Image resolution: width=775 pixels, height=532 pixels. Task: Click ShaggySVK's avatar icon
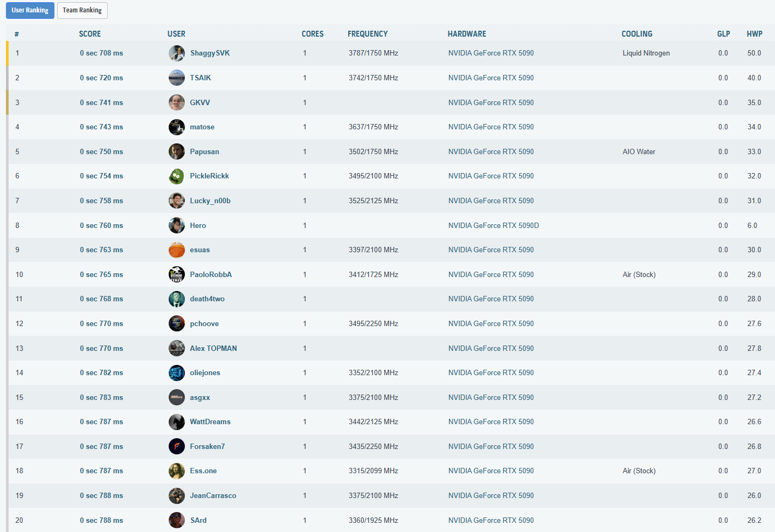(x=176, y=53)
